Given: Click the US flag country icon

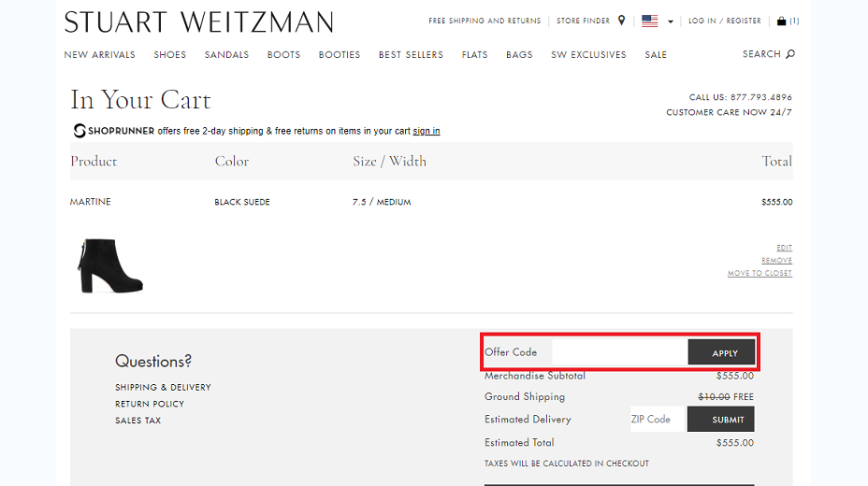Looking at the screenshot, I should tap(650, 21).
